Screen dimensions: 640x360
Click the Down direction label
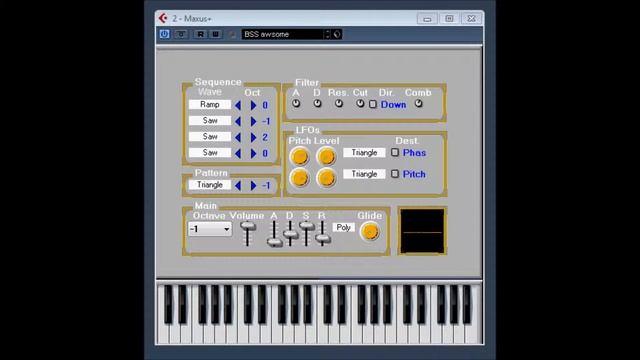tap(393, 105)
